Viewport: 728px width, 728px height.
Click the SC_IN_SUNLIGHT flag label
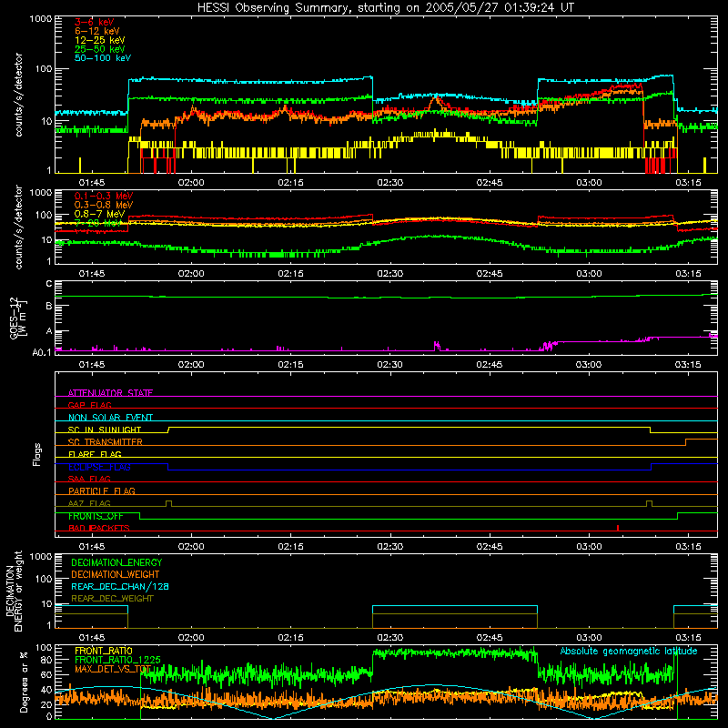pyautogui.click(x=105, y=430)
